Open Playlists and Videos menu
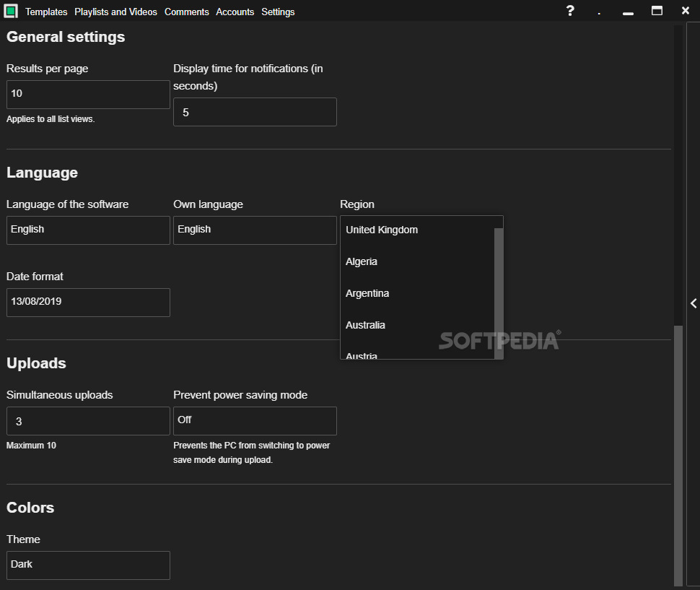 pyautogui.click(x=115, y=12)
